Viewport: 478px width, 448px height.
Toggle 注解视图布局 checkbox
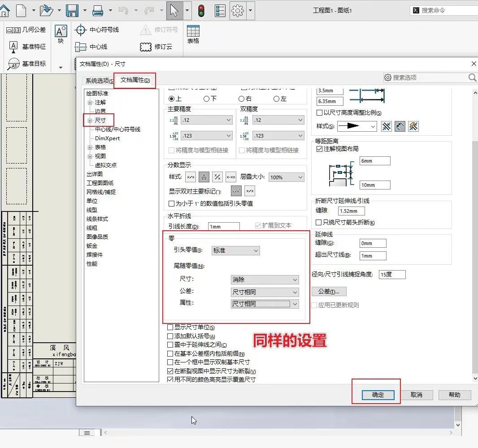(x=319, y=149)
